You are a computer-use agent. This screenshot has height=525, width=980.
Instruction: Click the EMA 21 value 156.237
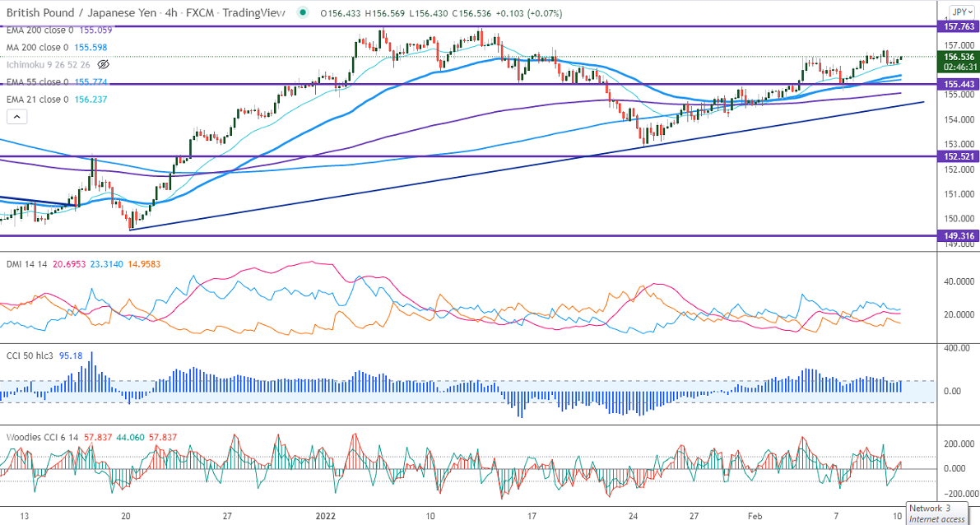click(91, 100)
